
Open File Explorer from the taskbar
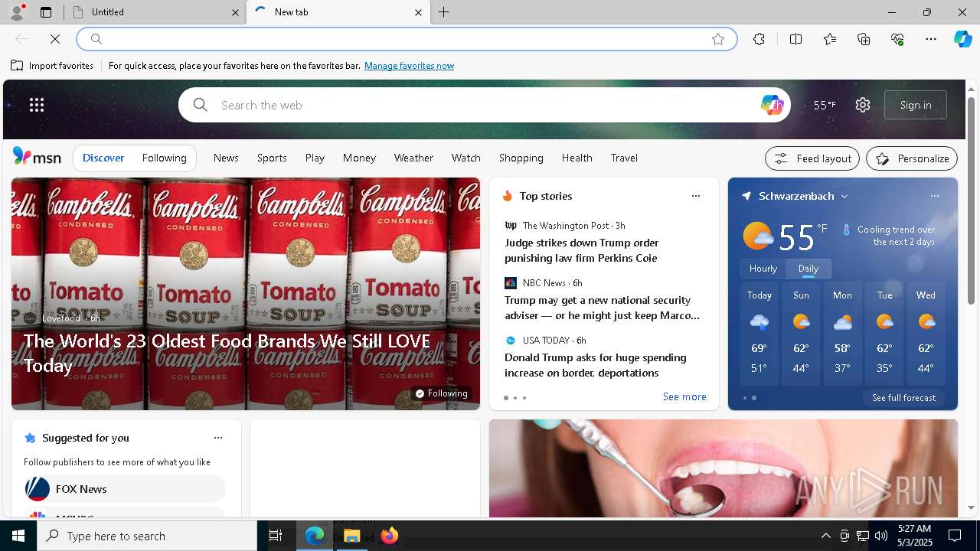click(x=352, y=536)
